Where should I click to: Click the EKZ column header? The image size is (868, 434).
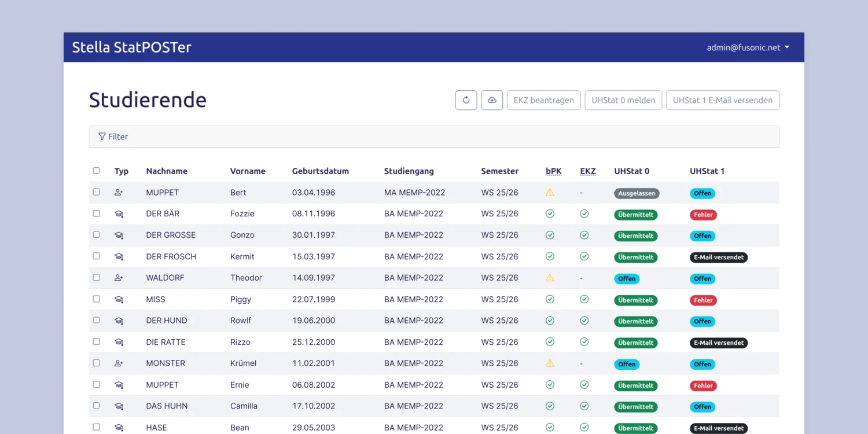tap(588, 171)
